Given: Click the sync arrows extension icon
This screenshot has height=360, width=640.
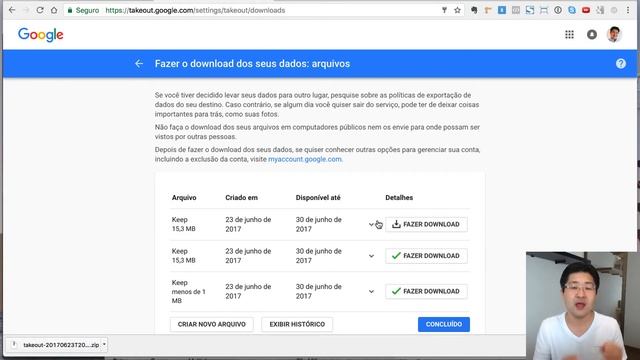Looking at the screenshot, I should pyautogui.click(x=530, y=10).
